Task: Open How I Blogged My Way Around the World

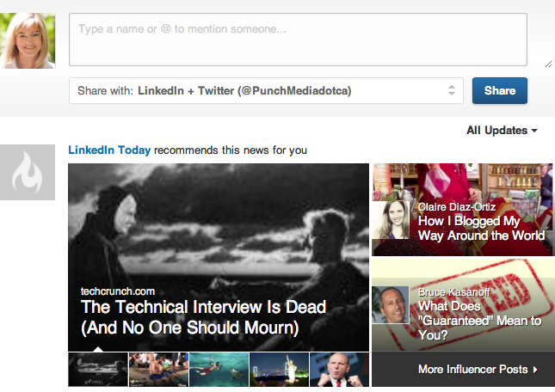Action: 481,229
